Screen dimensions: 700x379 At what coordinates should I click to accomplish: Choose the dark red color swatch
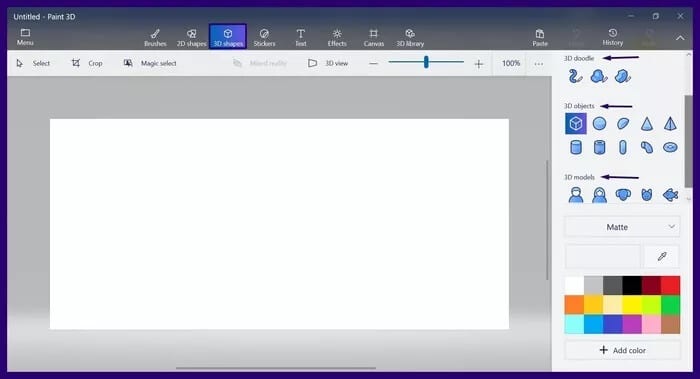click(x=651, y=286)
